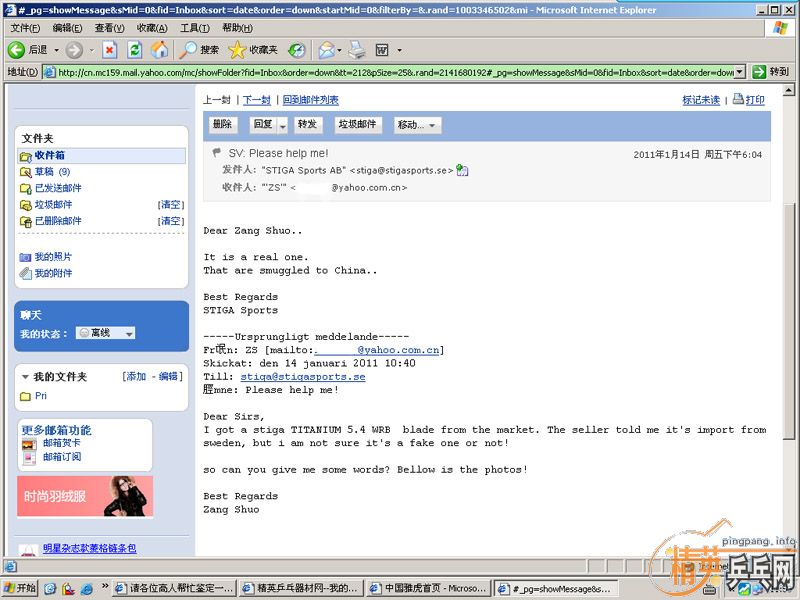800x600 pixels.
Task: Click the add-contact icon beside sender address
Action: point(462,170)
